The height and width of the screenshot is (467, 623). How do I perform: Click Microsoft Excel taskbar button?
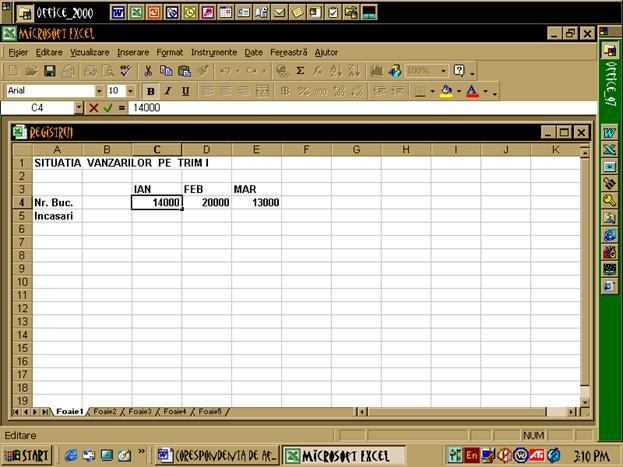(344, 455)
